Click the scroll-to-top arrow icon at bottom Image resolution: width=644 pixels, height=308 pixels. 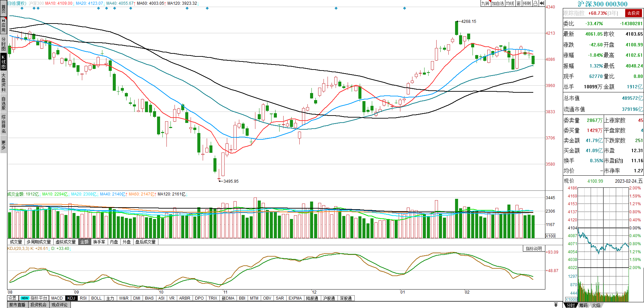coord(556,305)
